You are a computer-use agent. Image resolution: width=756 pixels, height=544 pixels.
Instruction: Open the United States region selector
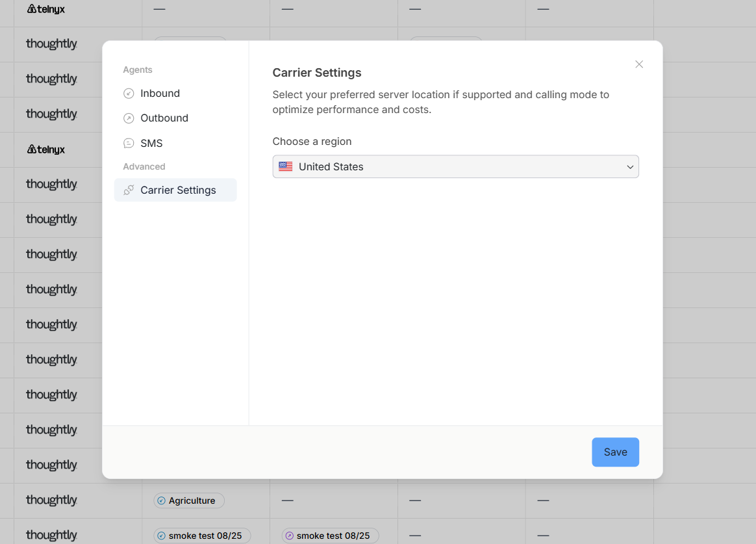[x=455, y=167]
